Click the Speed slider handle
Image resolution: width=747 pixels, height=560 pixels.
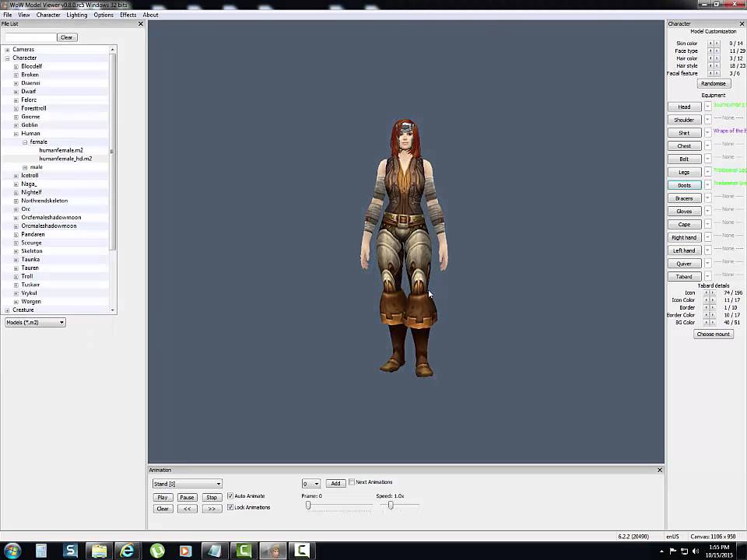pyautogui.click(x=391, y=506)
